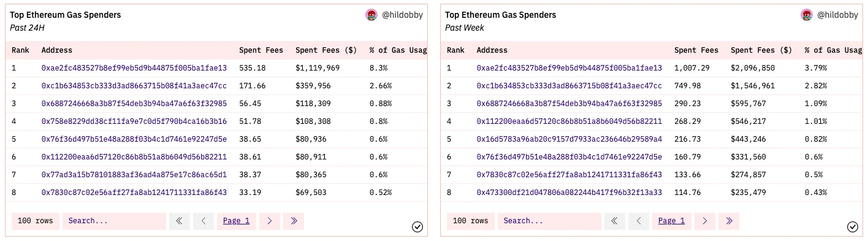Click first-page double arrow in Past Week table
This screenshot has width=868, height=241.
[x=614, y=221]
